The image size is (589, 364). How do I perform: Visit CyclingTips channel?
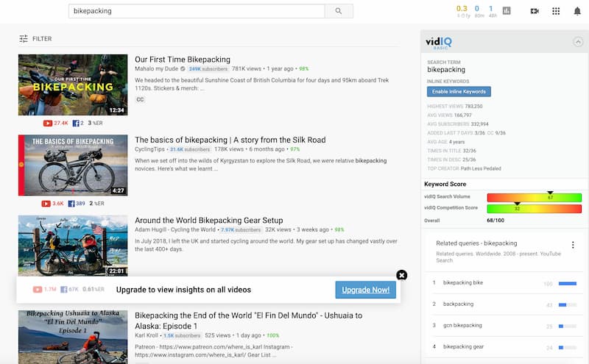(x=150, y=149)
